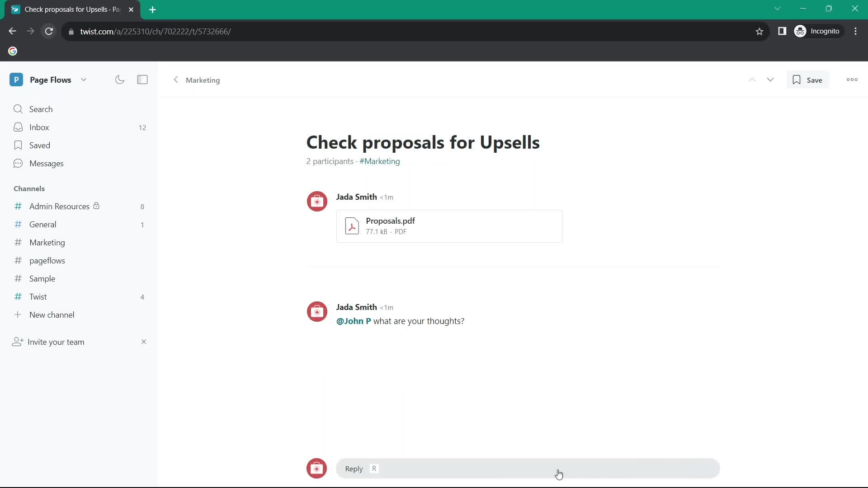Click Add new channel button

[x=52, y=314]
